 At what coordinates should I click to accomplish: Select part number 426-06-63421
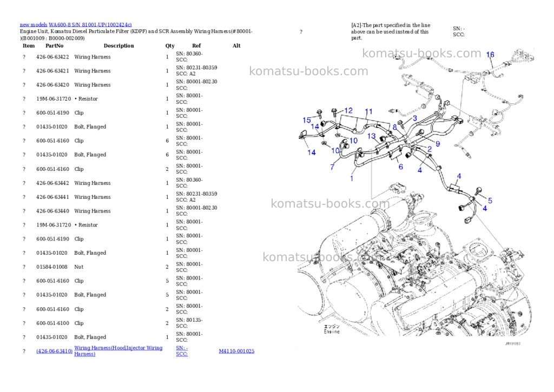click(x=52, y=71)
